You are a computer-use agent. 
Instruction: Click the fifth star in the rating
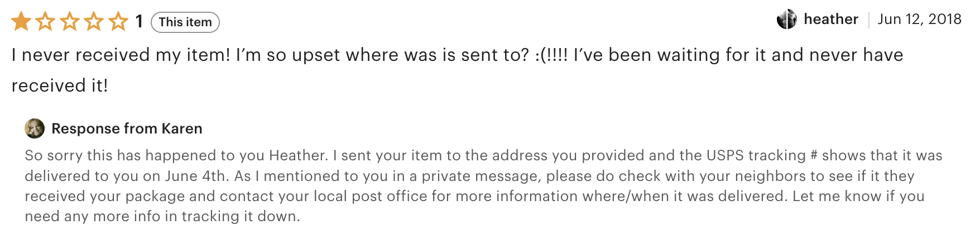[118, 22]
